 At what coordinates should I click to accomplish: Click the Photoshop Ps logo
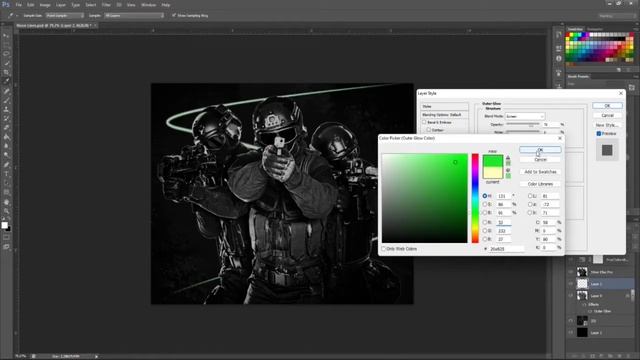[x=5, y=4]
